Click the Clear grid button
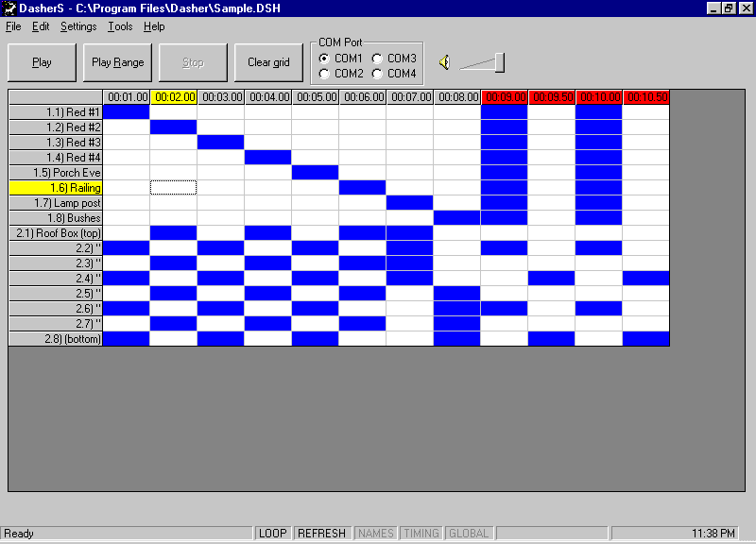 tap(268, 62)
